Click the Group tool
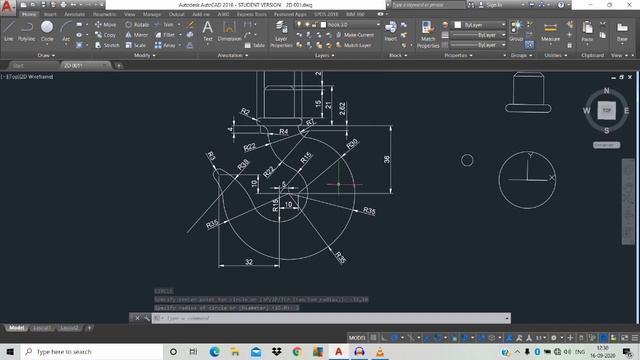This screenshot has height=360, width=640. coord(516,31)
